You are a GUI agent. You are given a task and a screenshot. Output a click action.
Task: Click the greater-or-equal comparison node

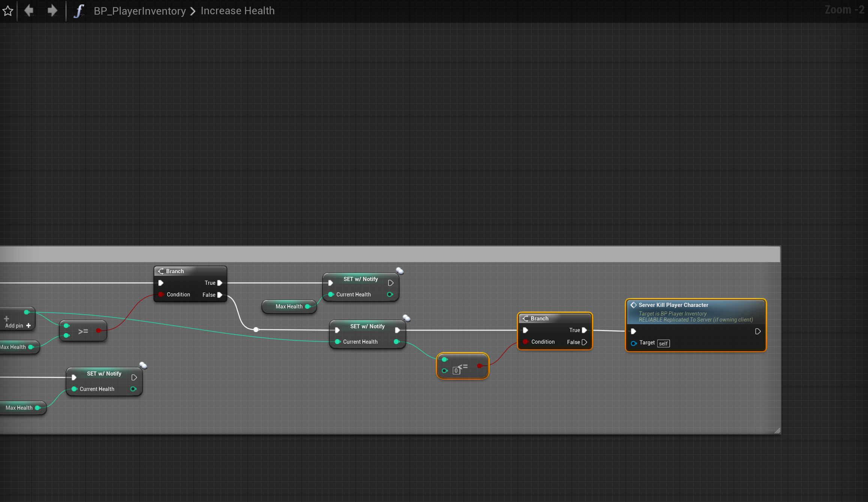coord(83,331)
